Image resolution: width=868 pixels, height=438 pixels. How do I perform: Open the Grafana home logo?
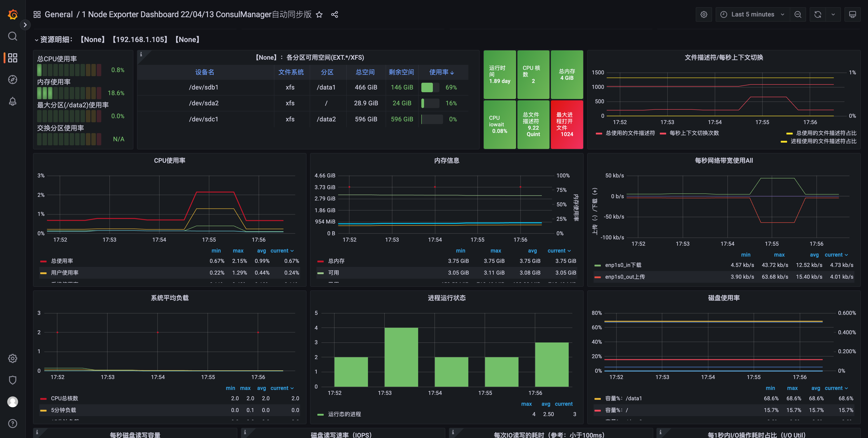[x=12, y=14]
